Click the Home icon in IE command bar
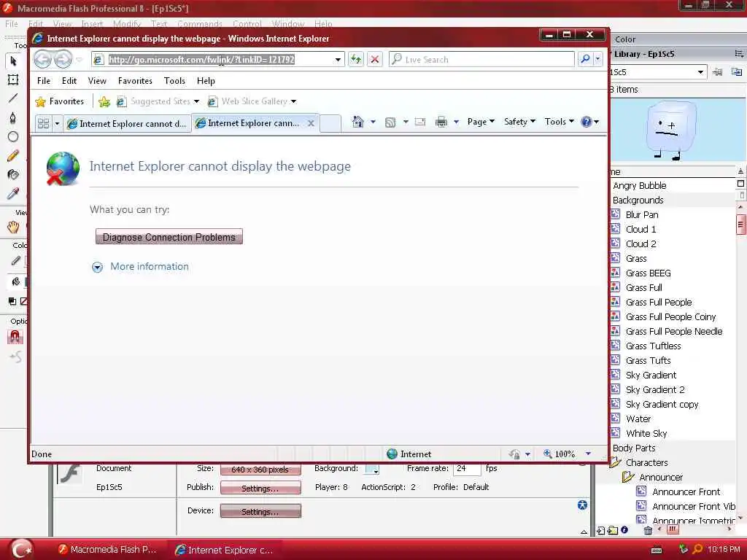747x560 pixels. tap(357, 122)
